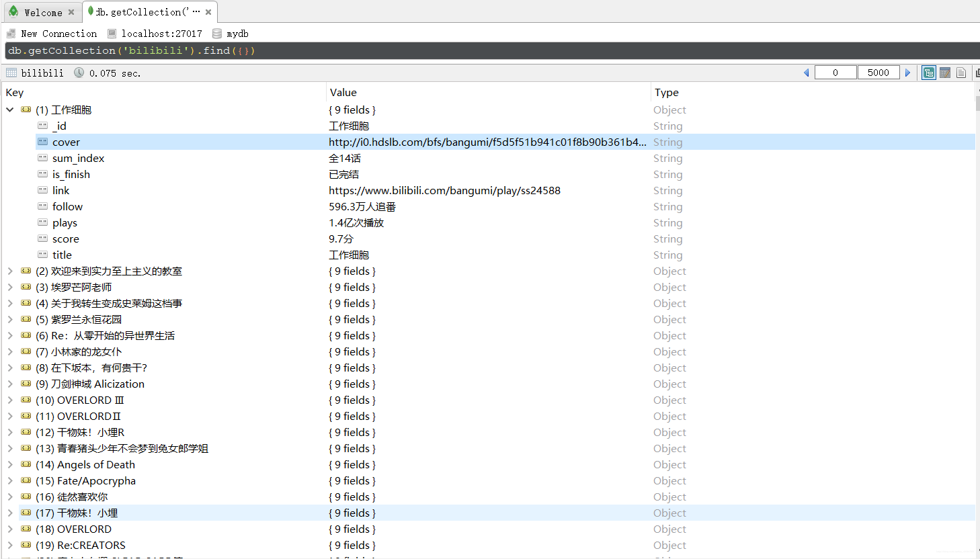The width and height of the screenshot is (980, 559).
Task: Click the Type column header
Action: (x=667, y=93)
